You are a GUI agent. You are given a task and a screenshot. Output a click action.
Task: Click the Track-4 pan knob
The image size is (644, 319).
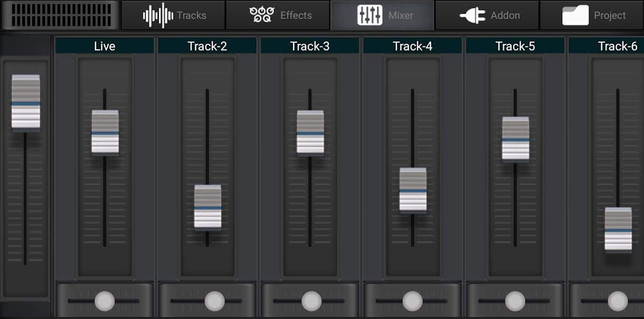tap(412, 301)
